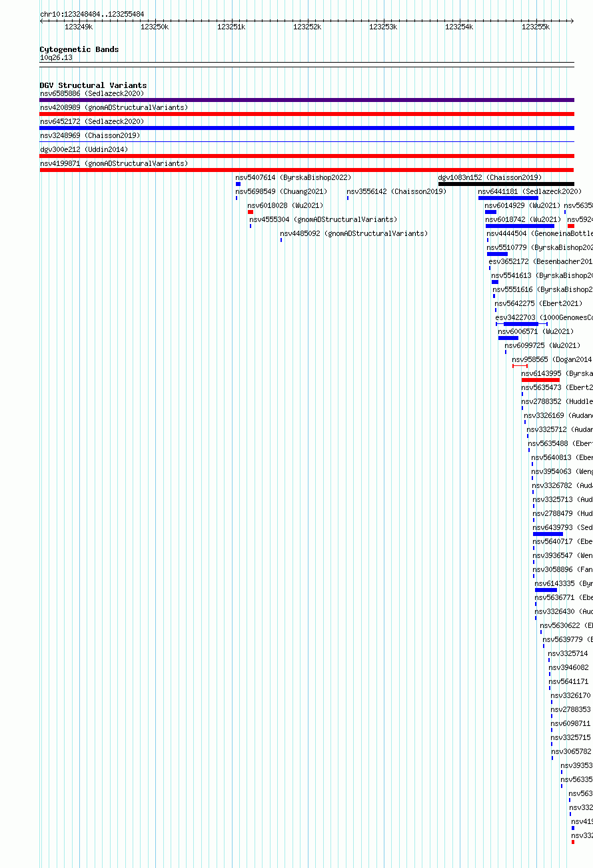Select nsv5510779 variant label
Image resolution: width=593 pixels, height=868 pixels.
(540, 247)
